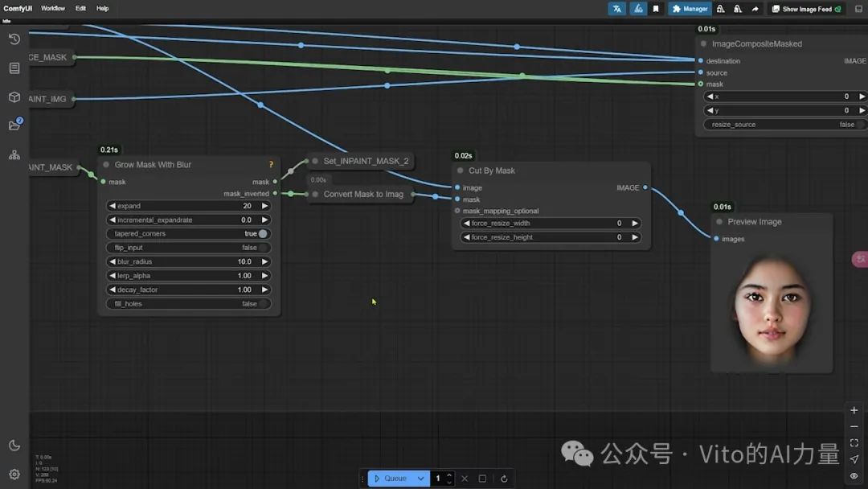Decrease expand value left arrow

pos(113,205)
